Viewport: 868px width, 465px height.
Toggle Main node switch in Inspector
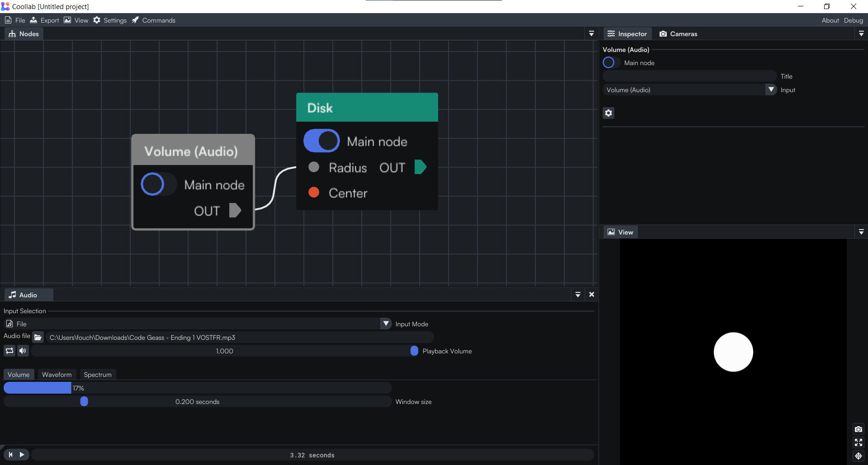click(612, 63)
